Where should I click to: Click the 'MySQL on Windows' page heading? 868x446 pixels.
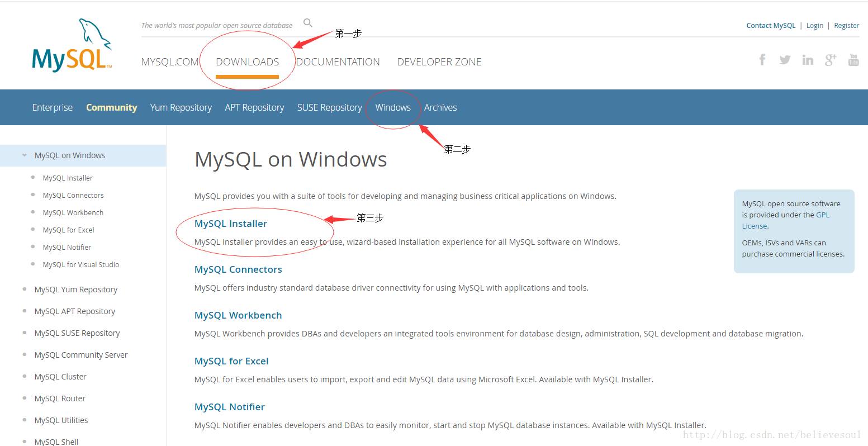[291, 160]
